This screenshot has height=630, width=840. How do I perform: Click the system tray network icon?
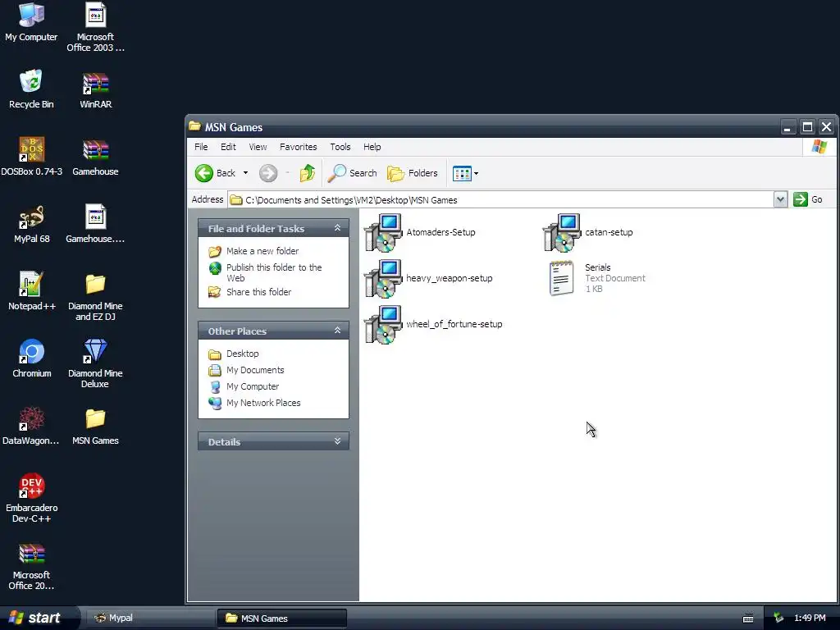[x=778, y=619]
